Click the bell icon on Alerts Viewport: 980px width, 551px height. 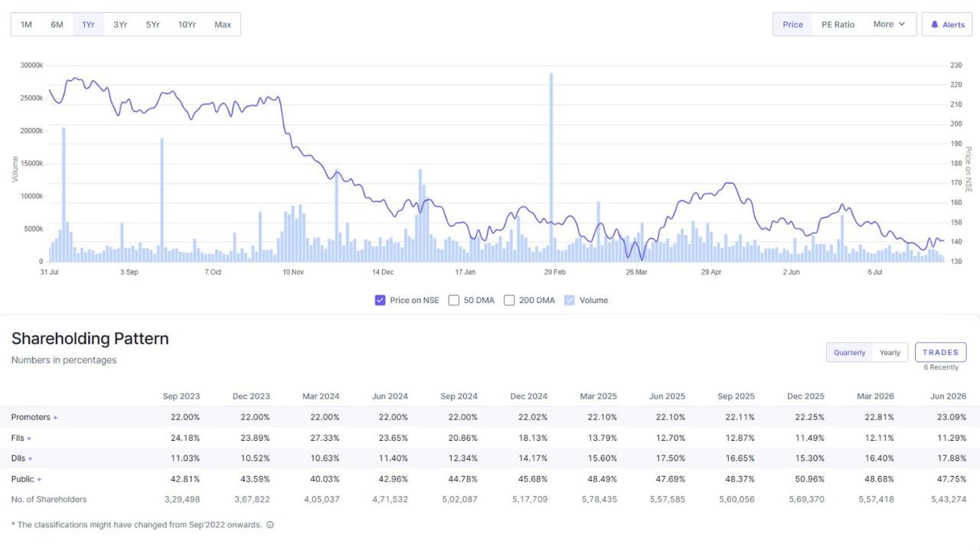tap(934, 24)
